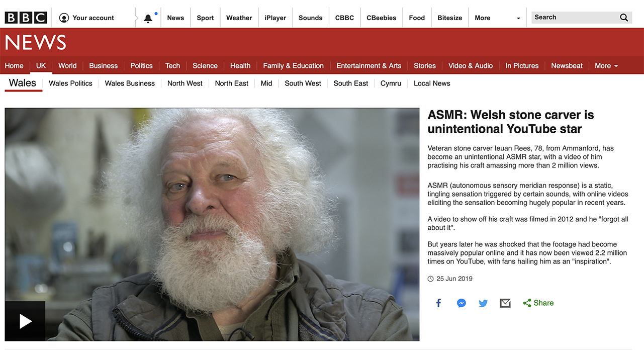The width and height of the screenshot is (644, 358).
Task: Open Bitesize in the top bar
Action: [449, 18]
